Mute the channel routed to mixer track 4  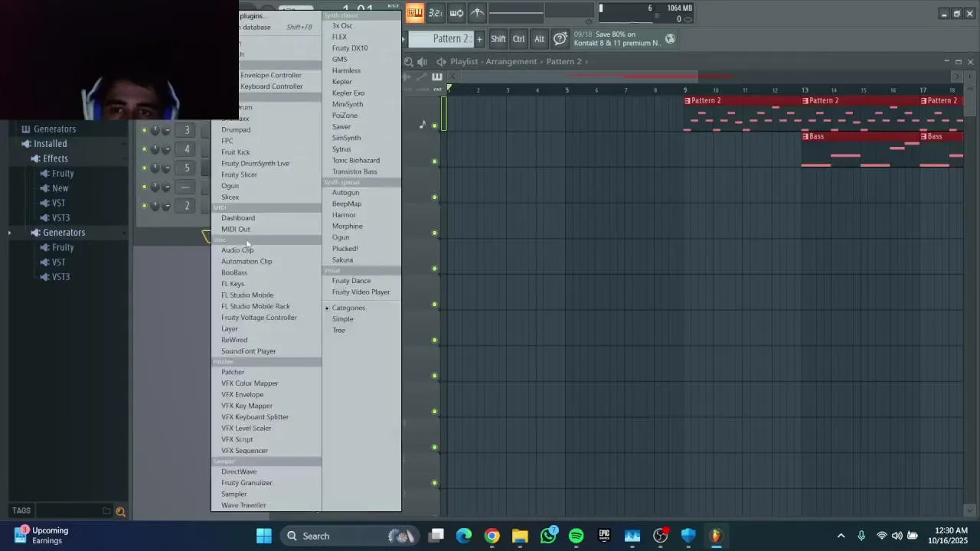coord(144,149)
